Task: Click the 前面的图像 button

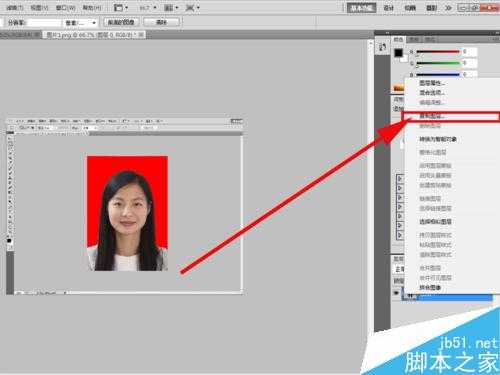Action: [x=121, y=22]
